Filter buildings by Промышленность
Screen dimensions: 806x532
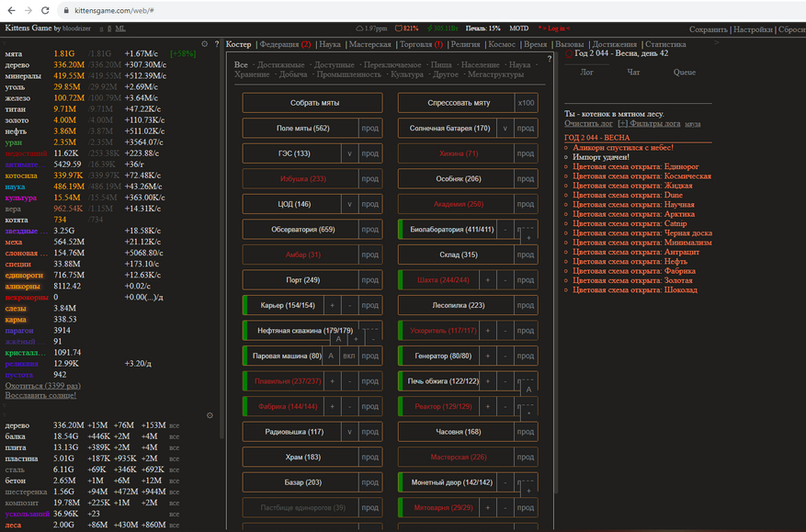coord(349,74)
